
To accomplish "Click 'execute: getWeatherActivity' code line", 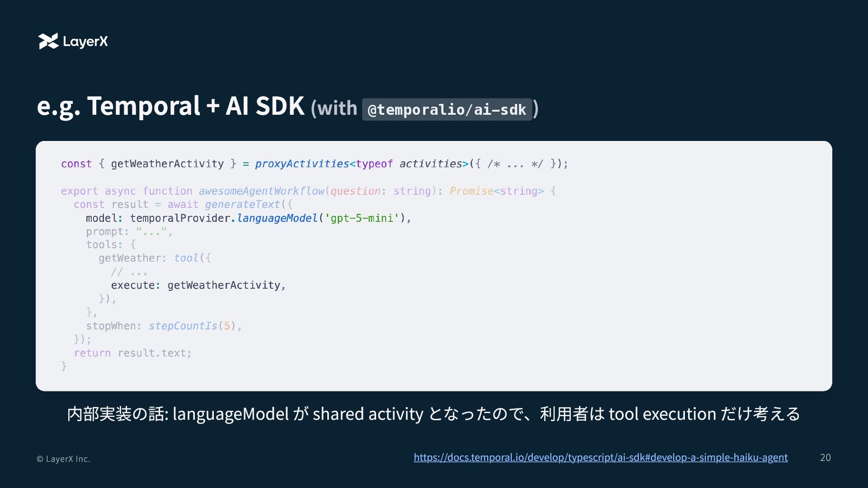I will click(198, 285).
